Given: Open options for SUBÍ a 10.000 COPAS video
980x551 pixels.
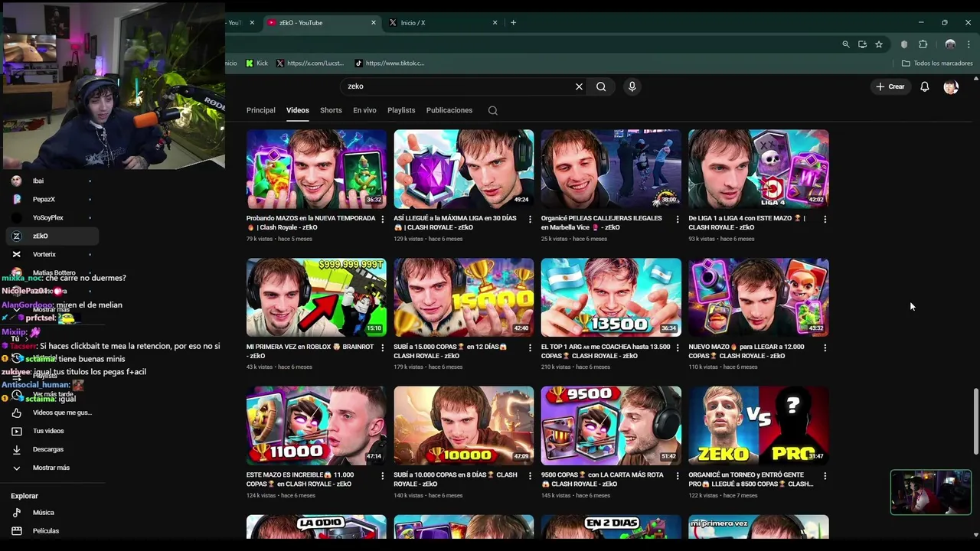Looking at the screenshot, I should pos(530,476).
